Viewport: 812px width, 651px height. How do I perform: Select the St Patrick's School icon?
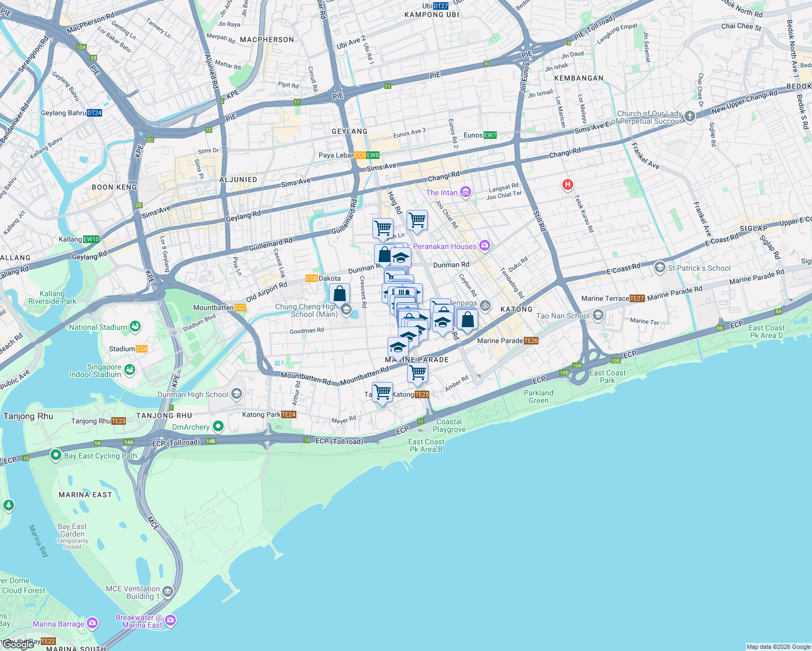(659, 267)
